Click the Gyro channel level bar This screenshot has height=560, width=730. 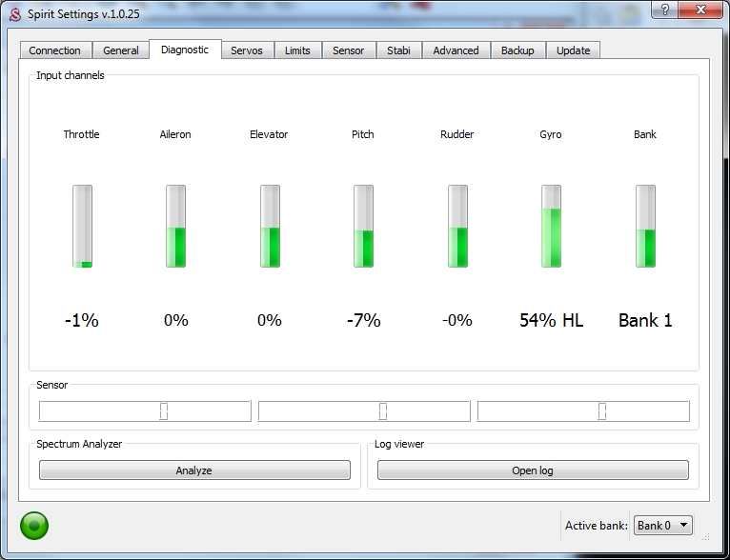click(x=551, y=227)
